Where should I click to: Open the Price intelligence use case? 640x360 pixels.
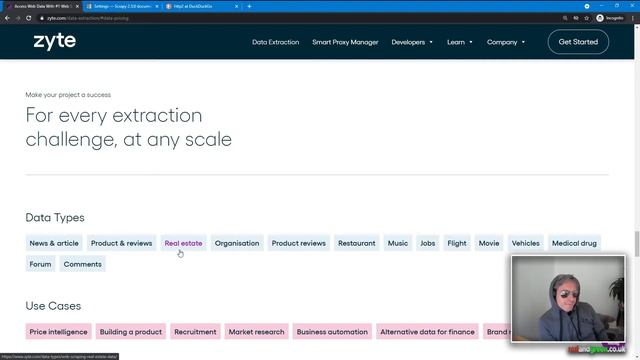(58, 332)
